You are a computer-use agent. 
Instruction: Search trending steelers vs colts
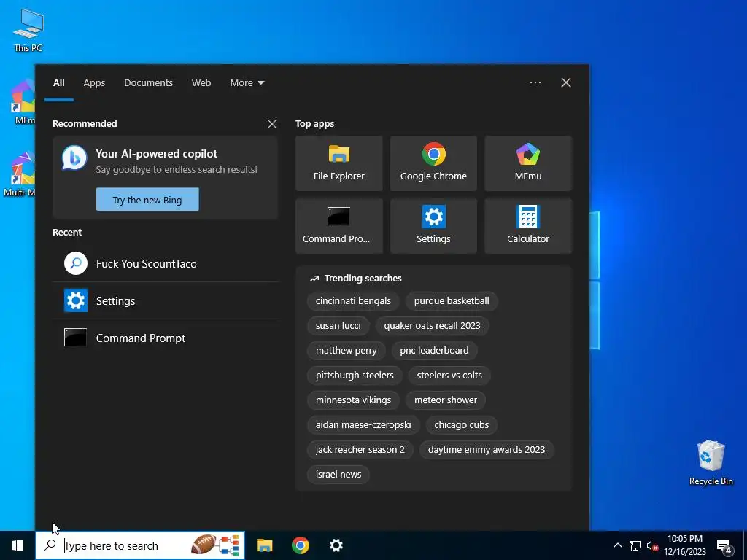(x=449, y=376)
